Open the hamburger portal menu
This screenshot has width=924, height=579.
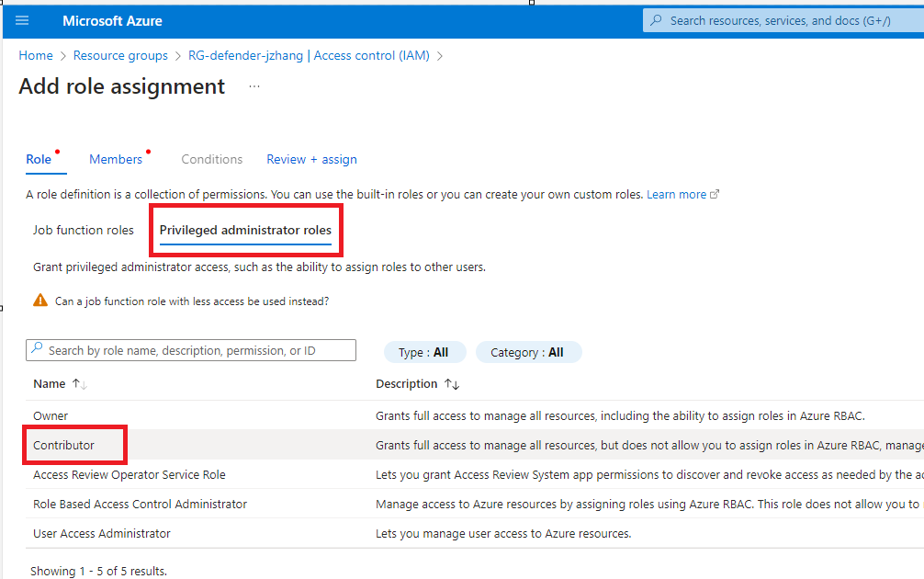point(22,20)
